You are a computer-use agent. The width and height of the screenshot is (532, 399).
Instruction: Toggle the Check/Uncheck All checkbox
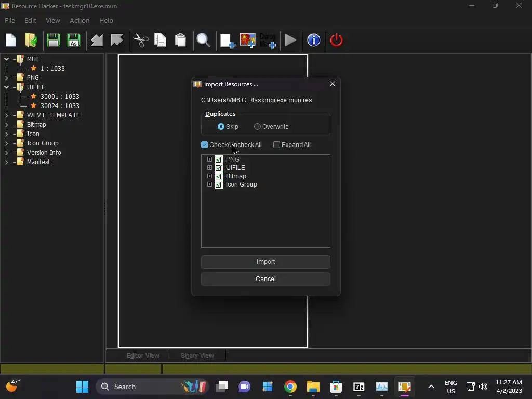204,145
